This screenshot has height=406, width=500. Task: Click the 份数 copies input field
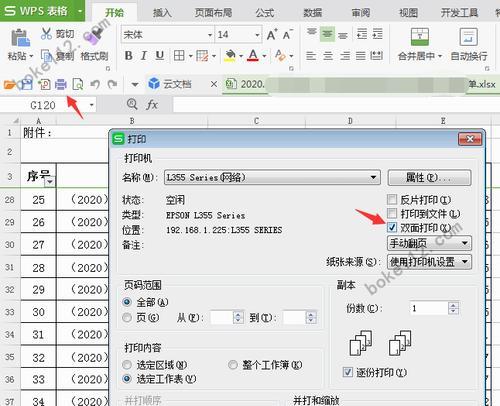[429, 308]
